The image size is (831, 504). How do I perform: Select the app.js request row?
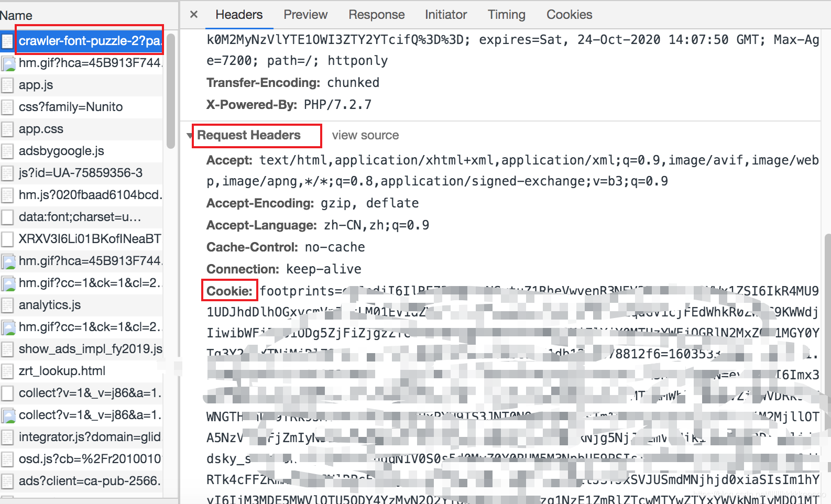tap(81, 85)
